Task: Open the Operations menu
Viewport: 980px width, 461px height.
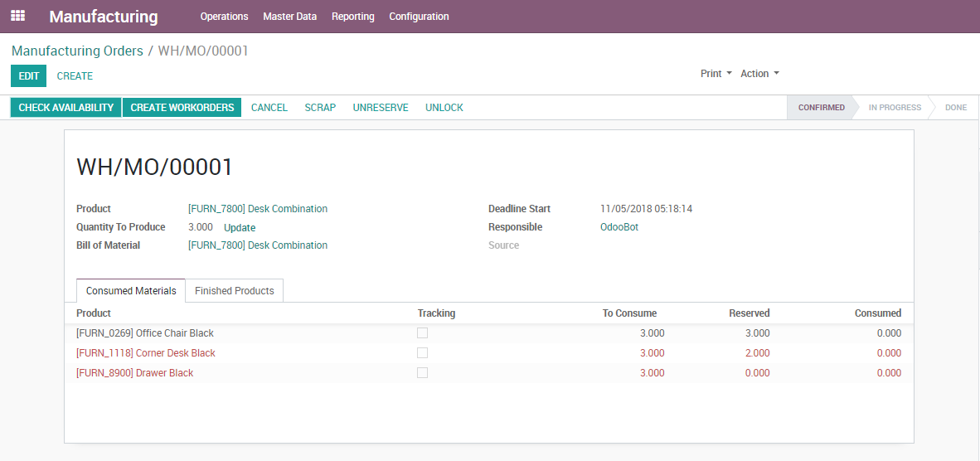Action: [x=224, y=17]
